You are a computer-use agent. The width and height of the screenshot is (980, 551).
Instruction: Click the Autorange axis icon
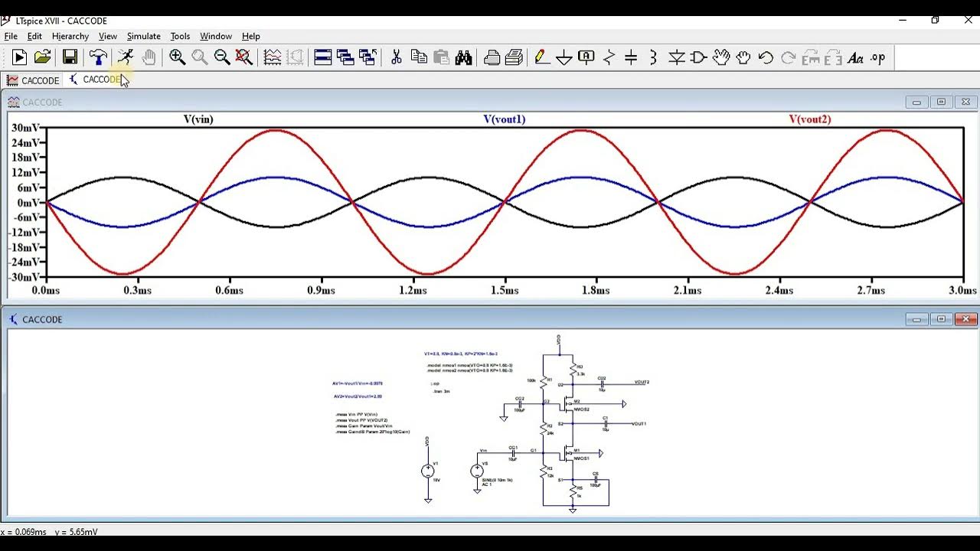(295, 57)
